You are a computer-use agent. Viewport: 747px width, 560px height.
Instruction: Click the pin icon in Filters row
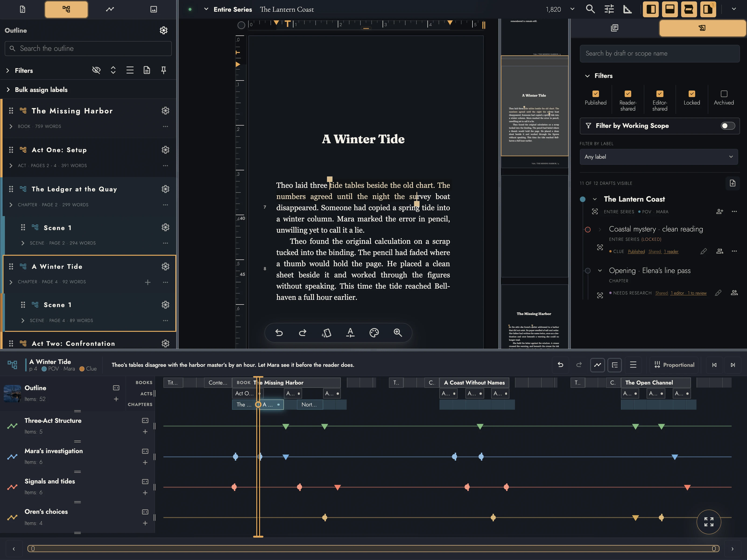click(x=163, y=70)
